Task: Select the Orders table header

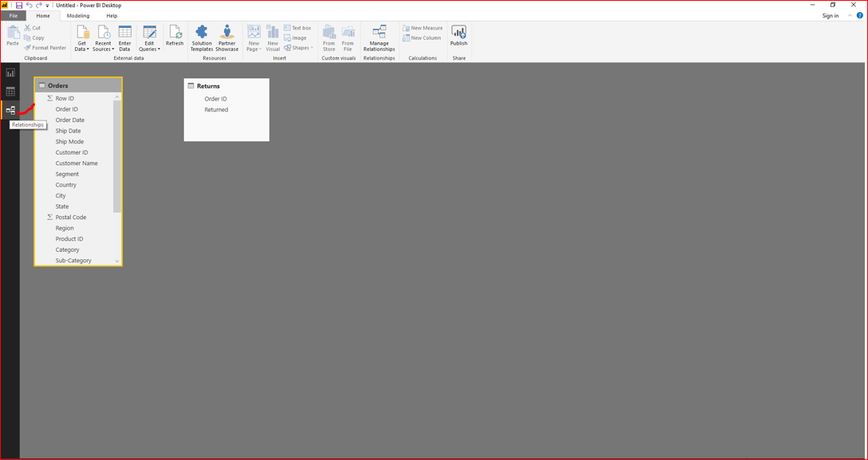Action: click(x=78, y=86)
